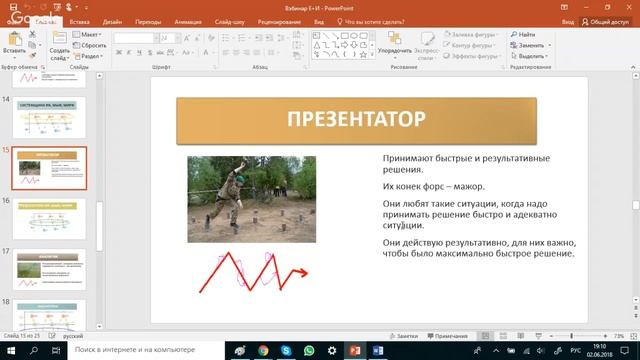Viewport: 640px width, 360px height.
Task: Expand the shapes gallery with More arrow
Action: pyautogui.click(x=372, y=55)
